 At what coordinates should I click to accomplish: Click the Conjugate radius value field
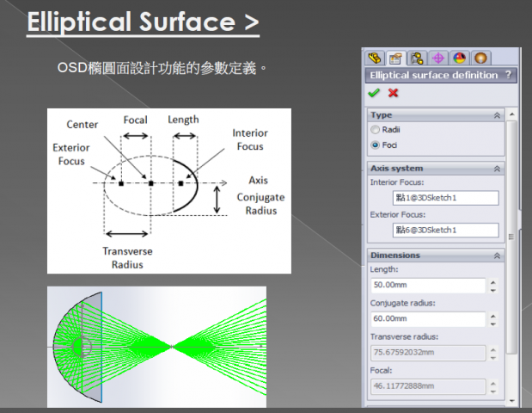pos(428,318)
